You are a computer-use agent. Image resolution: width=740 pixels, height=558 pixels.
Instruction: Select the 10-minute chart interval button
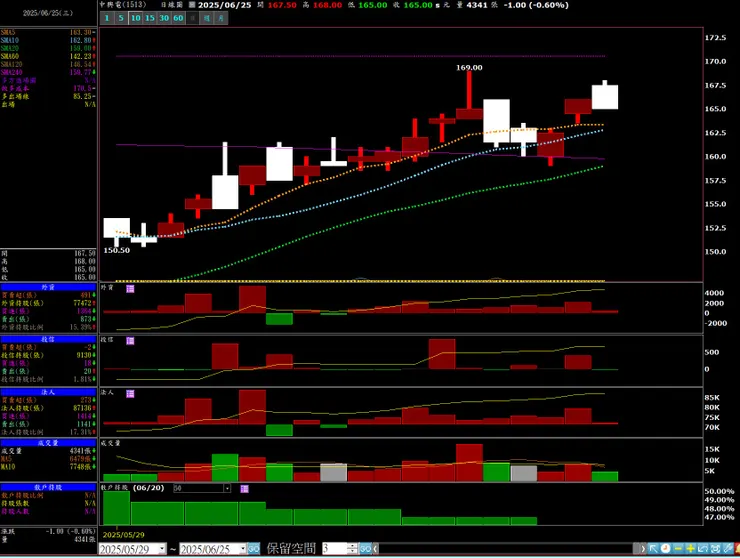[136, 18]
